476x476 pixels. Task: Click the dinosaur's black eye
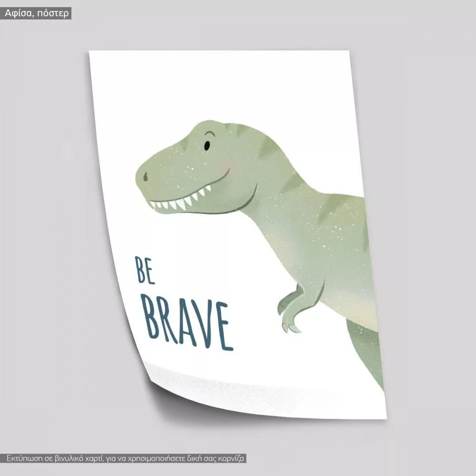(207, 146)
